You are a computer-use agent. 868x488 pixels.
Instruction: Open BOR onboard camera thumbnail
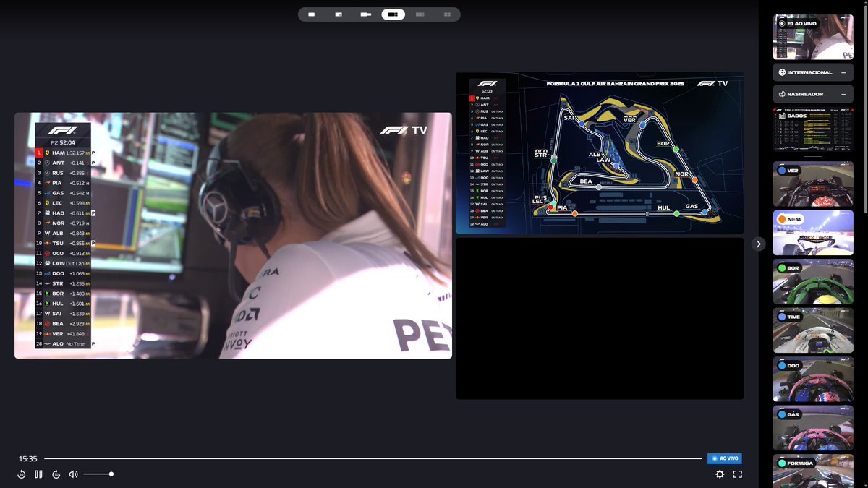pyautogui.click(x=813, y=281)
